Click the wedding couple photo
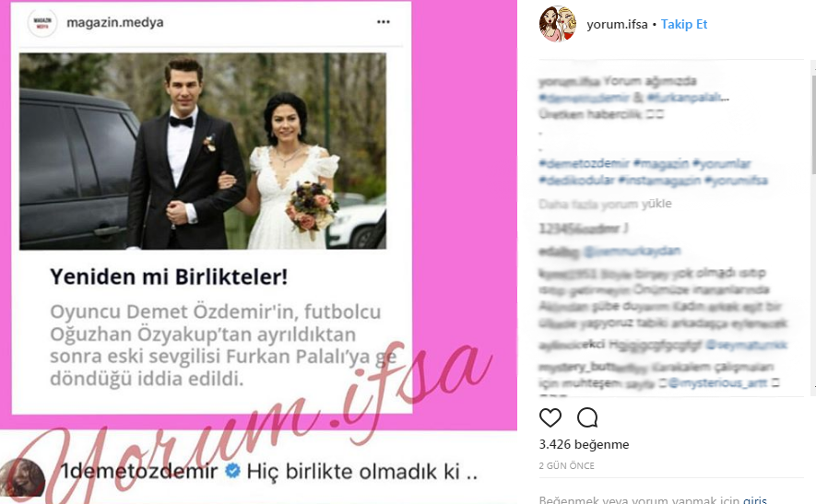This screenshot has height=504, width=816. 203,151
